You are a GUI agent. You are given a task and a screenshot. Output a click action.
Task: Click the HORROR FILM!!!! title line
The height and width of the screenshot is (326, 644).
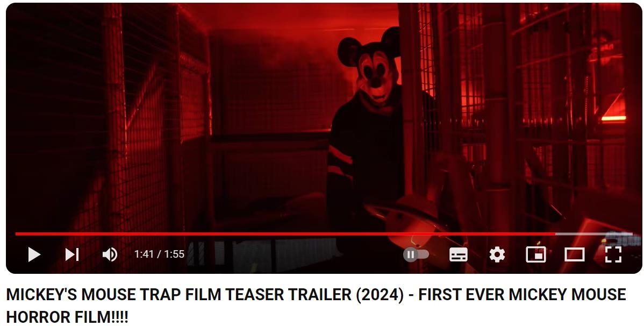click(x=67, y=317)
